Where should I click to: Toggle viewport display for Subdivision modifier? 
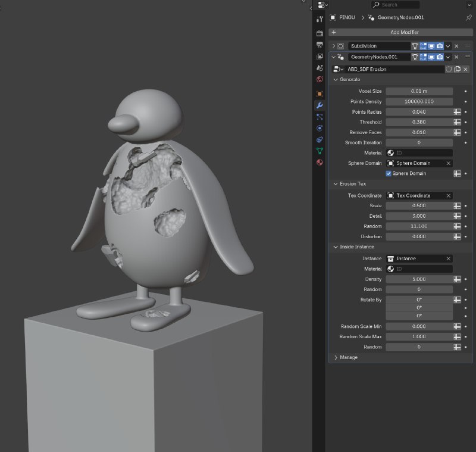tap(431, 46)
